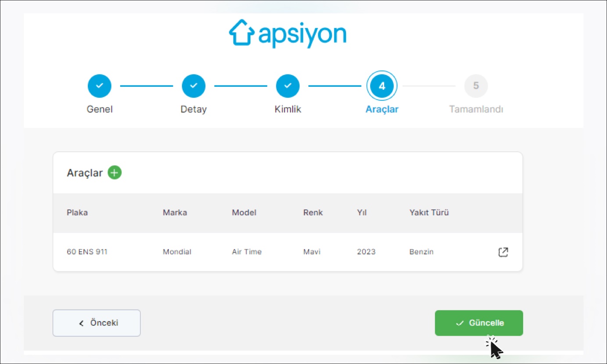Click the blue Araçlar step label

click(x=382, y=110)
